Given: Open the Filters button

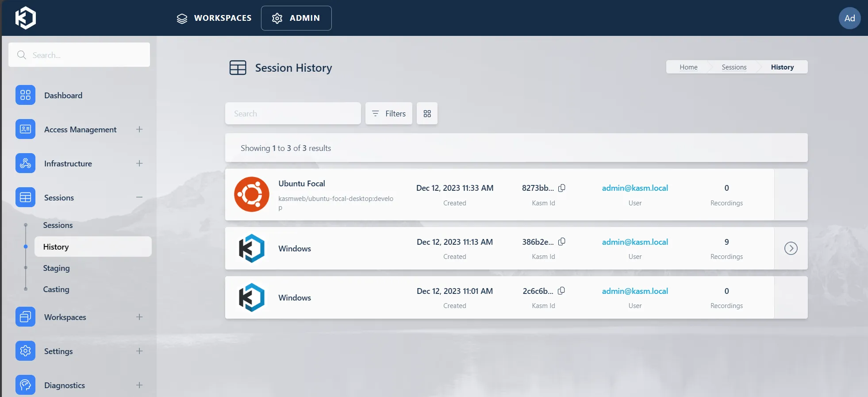Looking at the screenshot, I should [x=388, y=114].
